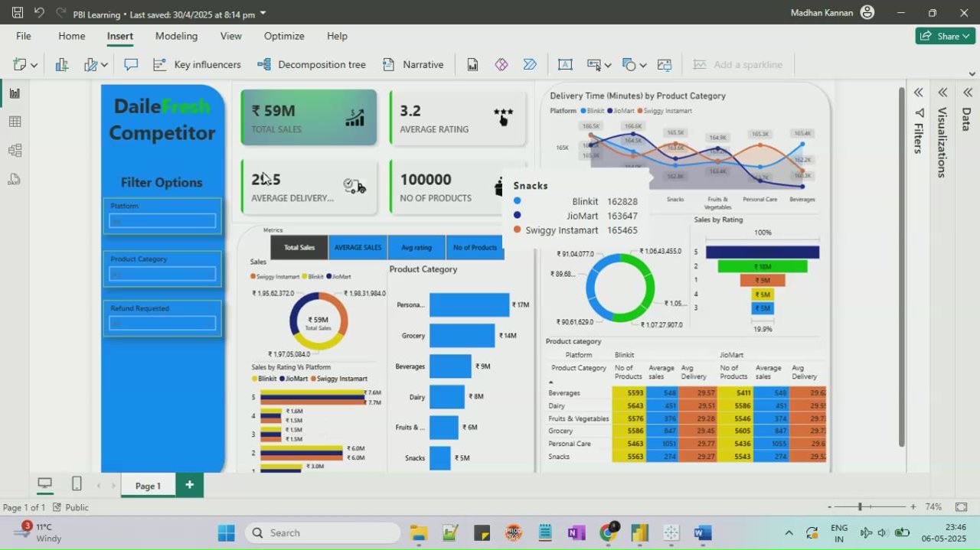Click the Public sensitivity label
980x550 pixels.
point(70,507)
